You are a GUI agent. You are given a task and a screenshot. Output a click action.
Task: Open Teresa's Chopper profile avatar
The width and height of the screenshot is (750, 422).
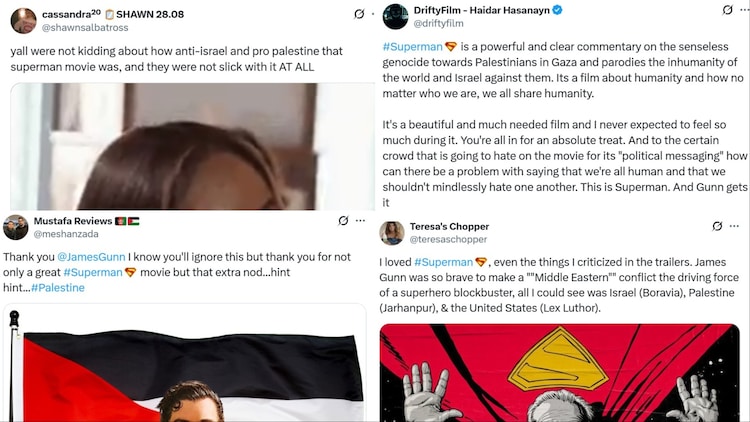(392, 233)
